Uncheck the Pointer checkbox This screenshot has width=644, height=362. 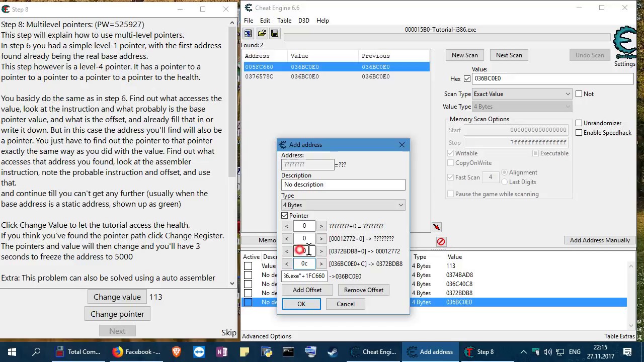(x=285, y=216)
